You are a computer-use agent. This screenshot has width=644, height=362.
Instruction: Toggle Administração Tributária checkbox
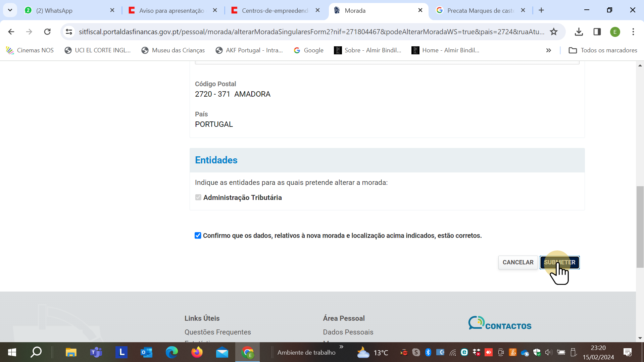pyautogui.click(x=198, y=198)
